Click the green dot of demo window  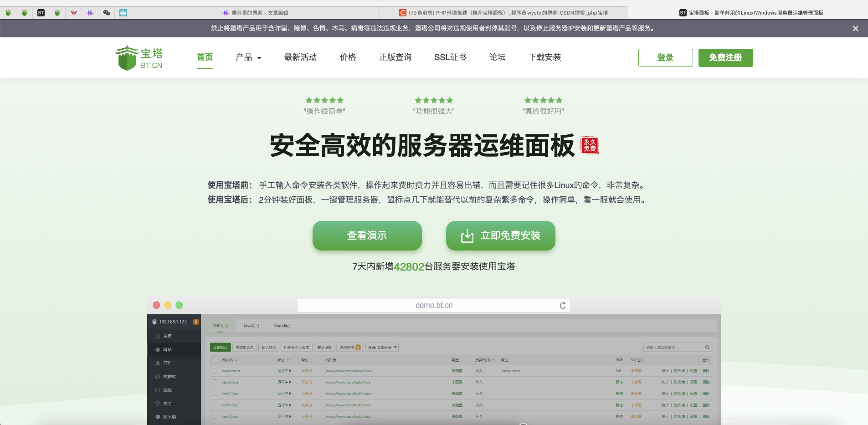pyautogui.click(x=179, y=305)
